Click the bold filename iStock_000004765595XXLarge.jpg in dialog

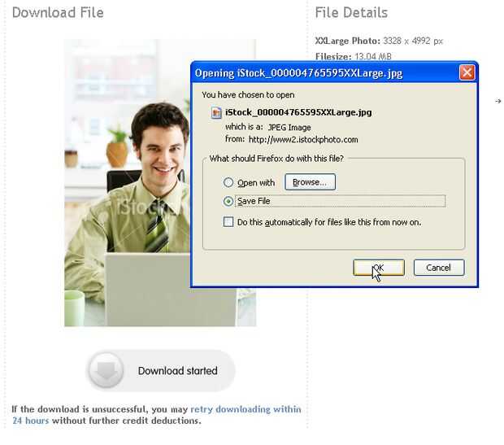[x=298, y=112]
